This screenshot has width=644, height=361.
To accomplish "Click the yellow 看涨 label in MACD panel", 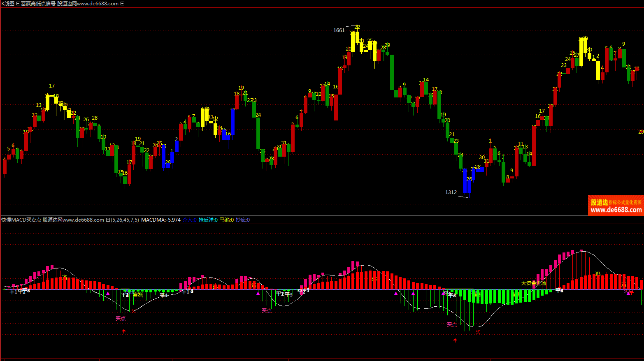I will tap(138, 294).
